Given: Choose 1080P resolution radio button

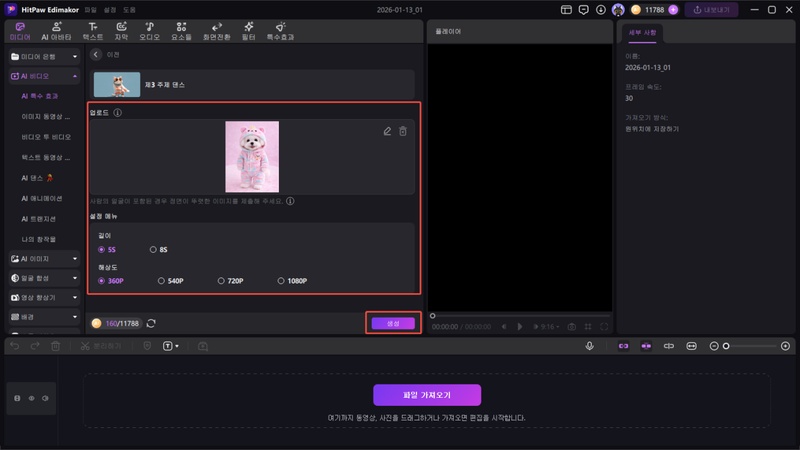Looking at the screenshot, I should 281,281.
